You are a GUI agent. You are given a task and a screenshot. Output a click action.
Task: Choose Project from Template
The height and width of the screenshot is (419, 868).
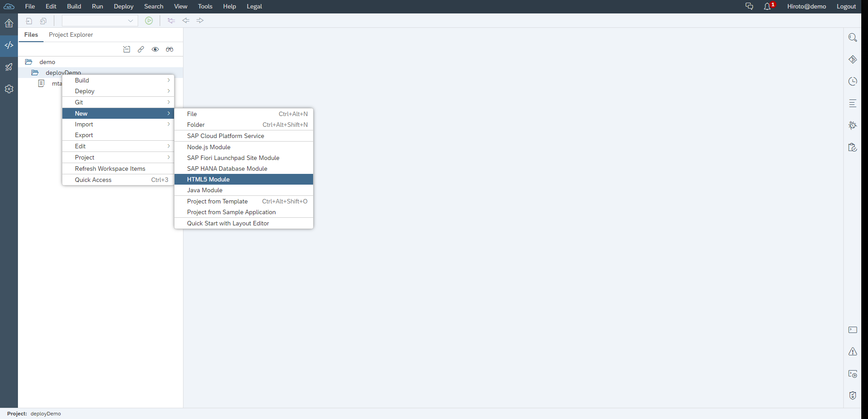(x=244, y=201)
